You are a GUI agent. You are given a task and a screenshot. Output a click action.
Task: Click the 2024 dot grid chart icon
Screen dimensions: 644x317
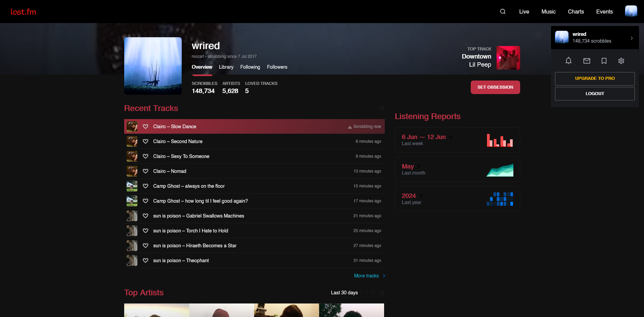[x=500, y=199]
